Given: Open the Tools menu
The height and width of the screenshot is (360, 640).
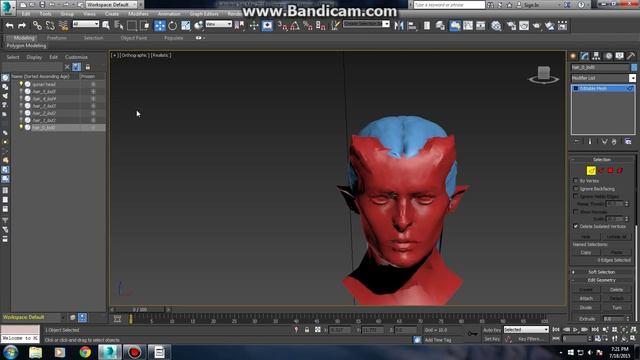Looking at the screenshot, I should click(x=45, y=14).
